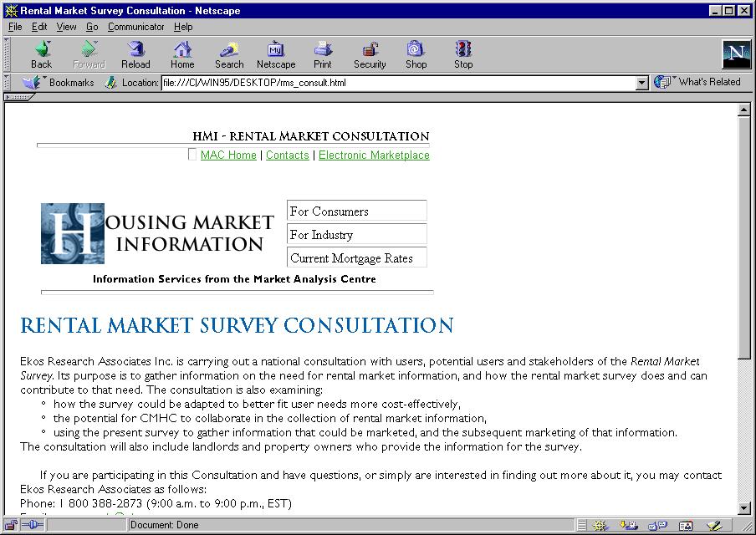Click the vertical scrollbar down arrow
This screenshot has width=756, height=535.
[x=744, y=507]
